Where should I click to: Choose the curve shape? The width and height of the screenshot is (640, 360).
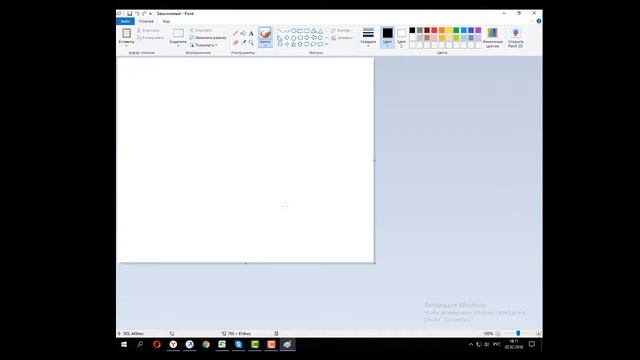point(287,31)
